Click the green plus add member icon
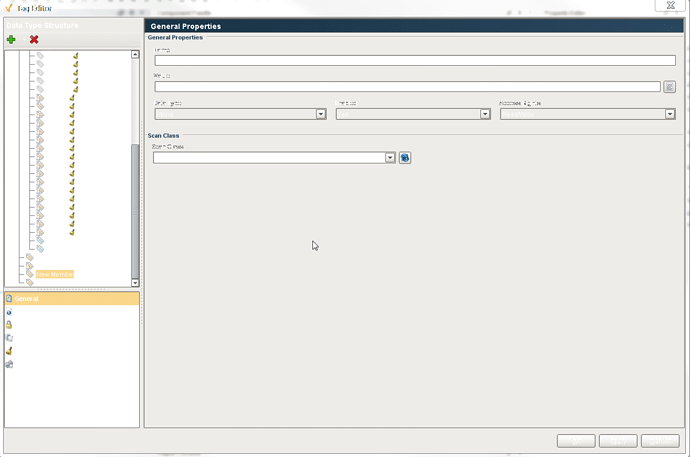This screenshot has height=457, width=690. [x=11, y=40]
